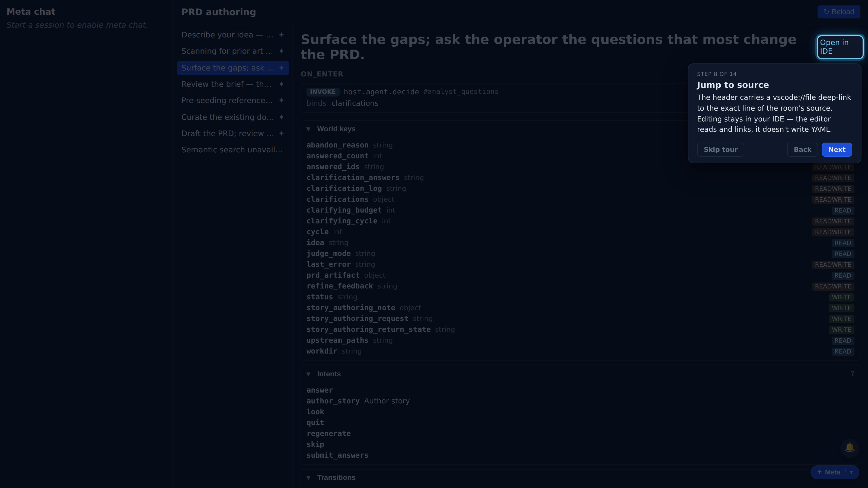The image size is (868, 488).
Task: Click the READ badge on the idea row
Action: pyautogui.click(x=843, y=243)
